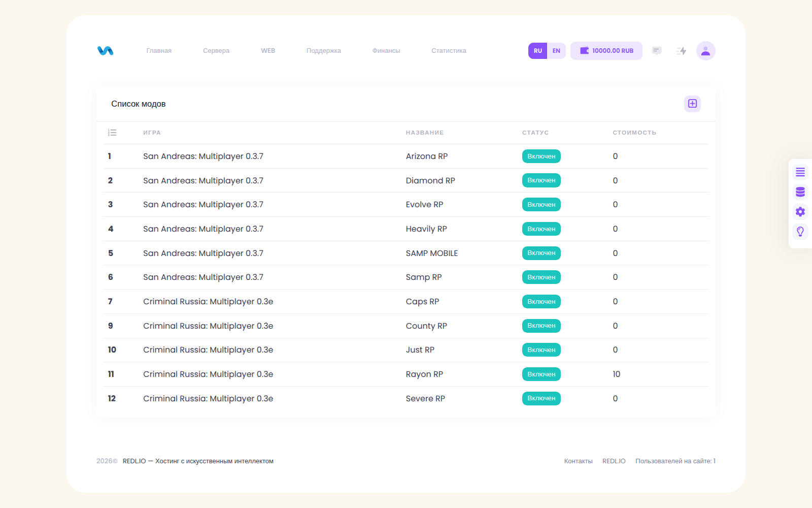Sort by the numbered list header icon
This screenshot has width=812, height=508.
[112, 133]
